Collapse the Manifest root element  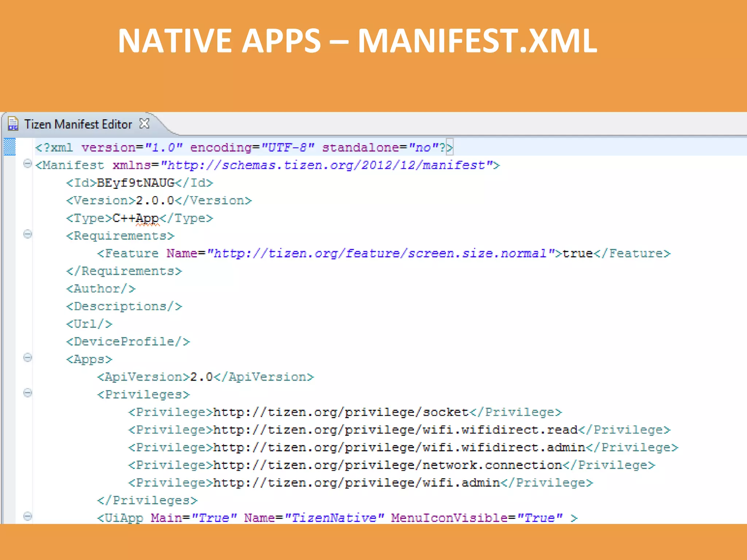coord(28,164)
